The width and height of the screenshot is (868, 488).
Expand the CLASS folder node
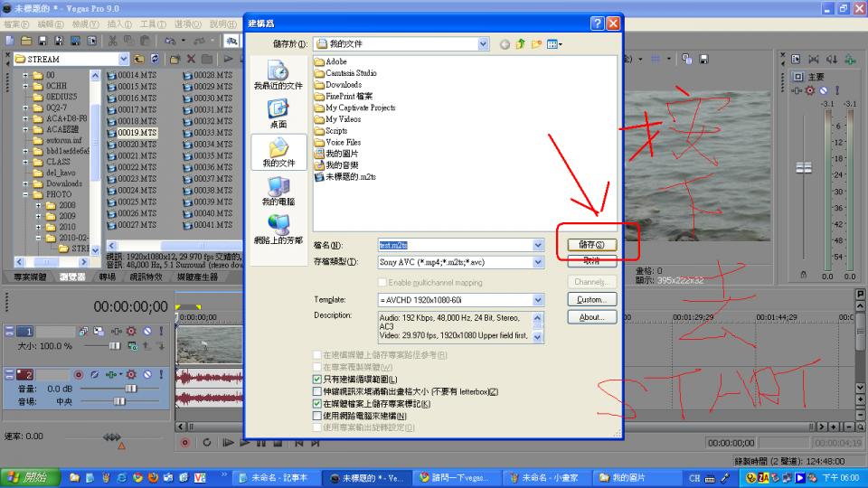25,162
